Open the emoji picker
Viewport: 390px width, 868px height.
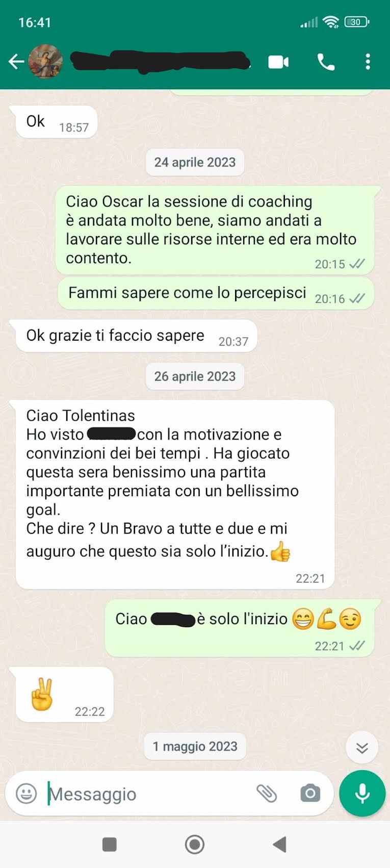pos(27,793)
